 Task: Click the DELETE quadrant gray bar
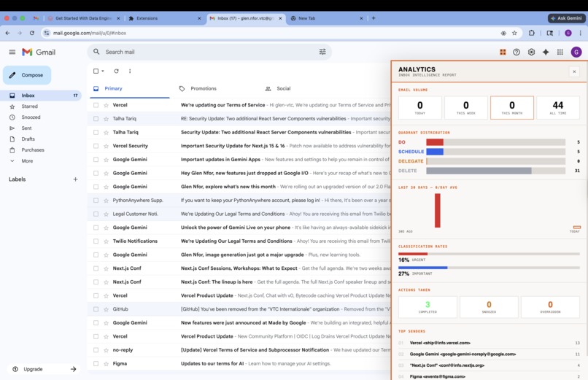point(479,171)
